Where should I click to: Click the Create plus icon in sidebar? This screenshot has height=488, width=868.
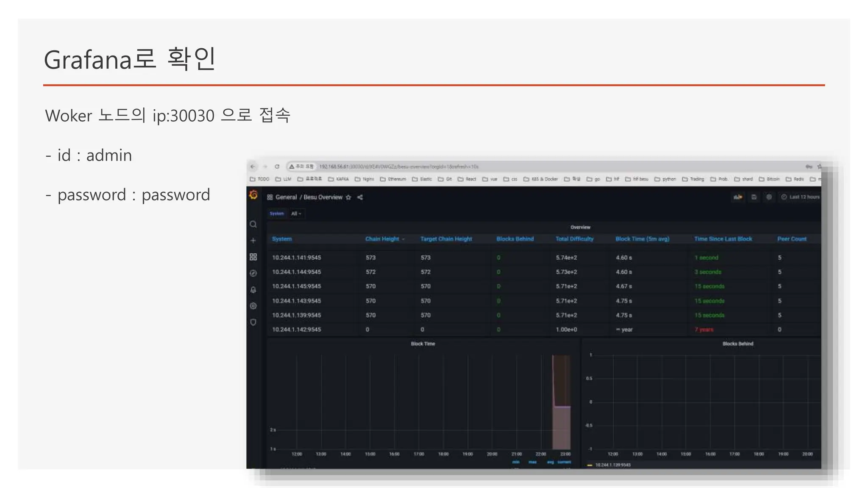click(253, 241)
